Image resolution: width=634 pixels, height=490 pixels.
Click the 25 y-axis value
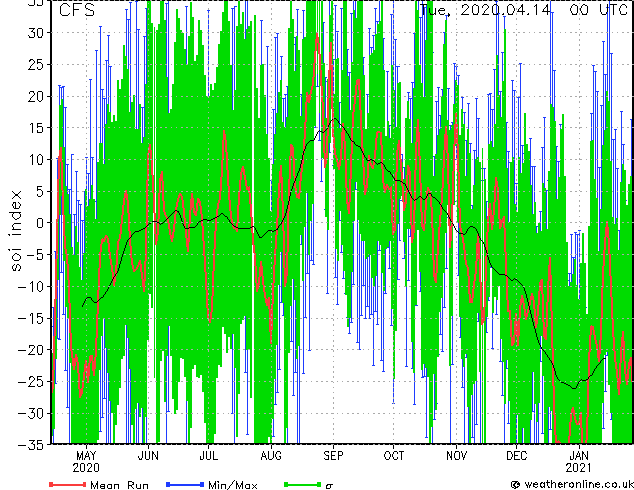click(x=37, y=64)
